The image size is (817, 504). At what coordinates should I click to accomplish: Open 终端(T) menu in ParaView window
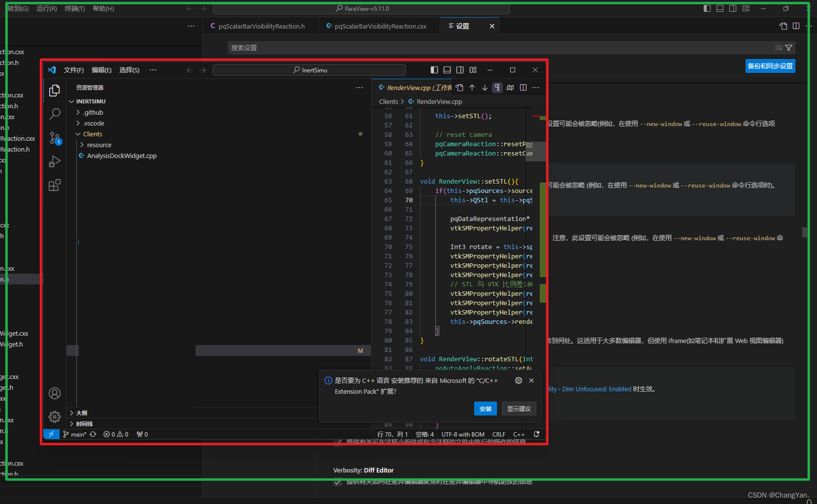(x=75, y=8)
